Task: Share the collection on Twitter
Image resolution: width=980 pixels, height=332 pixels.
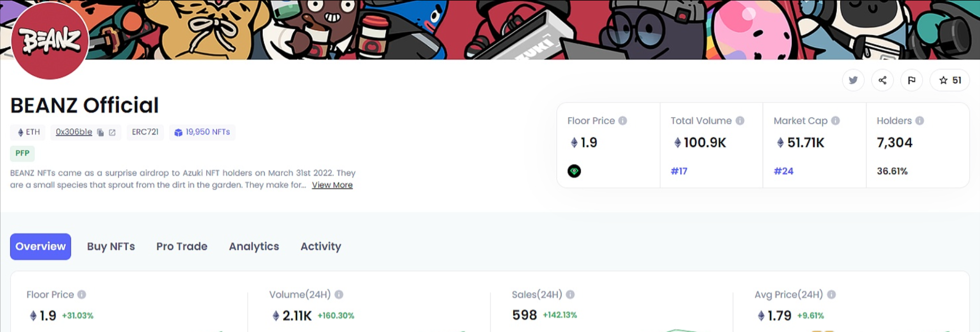Action: click(x=853, y=80)
